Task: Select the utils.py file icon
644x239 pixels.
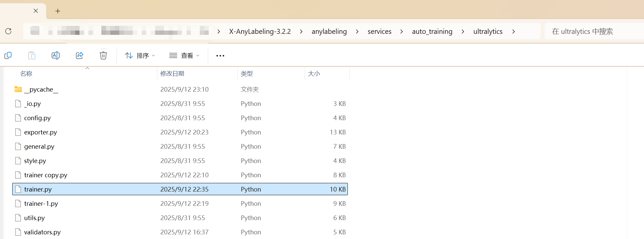Action: (x=18, y=218)
